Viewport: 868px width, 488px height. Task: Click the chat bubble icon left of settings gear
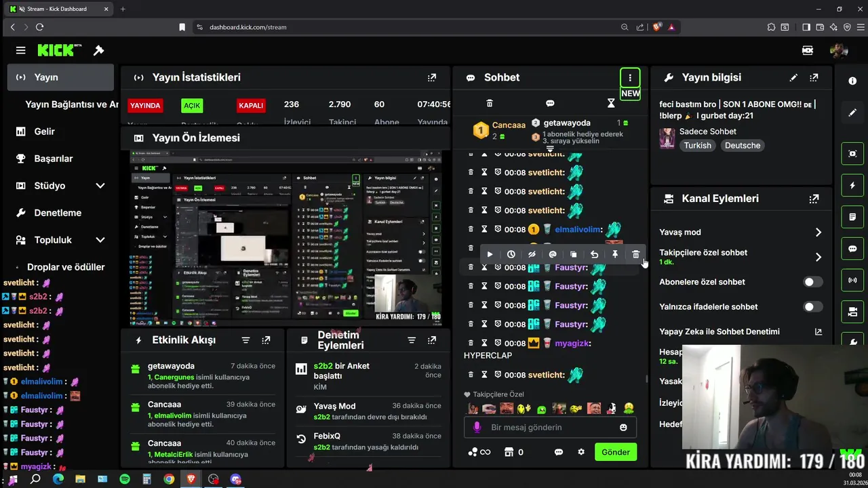[559, 452]
